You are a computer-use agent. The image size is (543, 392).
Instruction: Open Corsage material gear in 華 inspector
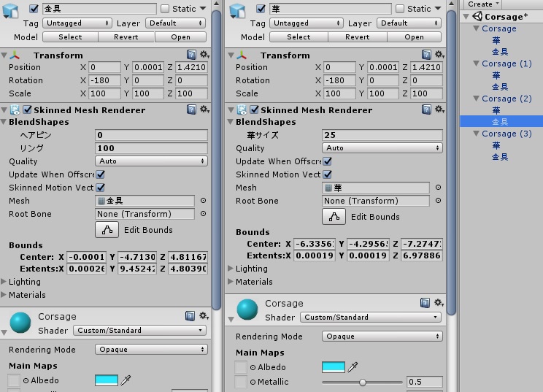coord(439,303)
